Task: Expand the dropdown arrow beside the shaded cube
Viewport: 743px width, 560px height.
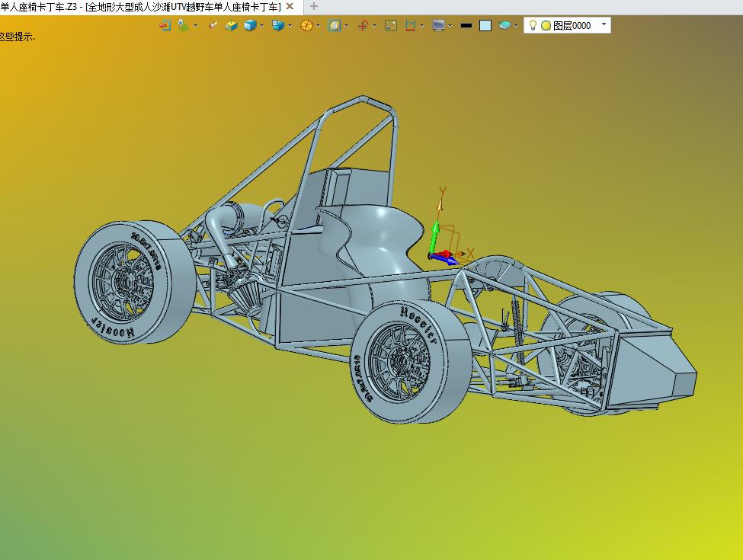Action: click(262, 25)
